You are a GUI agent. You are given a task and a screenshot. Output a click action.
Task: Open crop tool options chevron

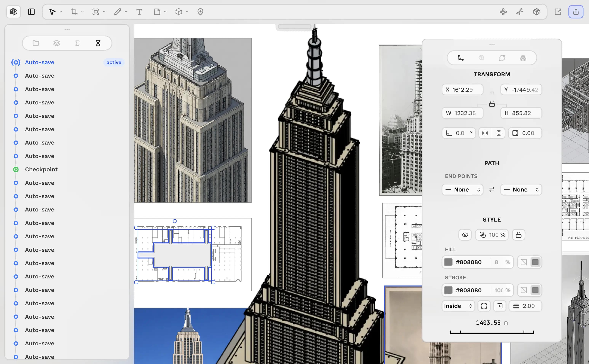[82, 12]
